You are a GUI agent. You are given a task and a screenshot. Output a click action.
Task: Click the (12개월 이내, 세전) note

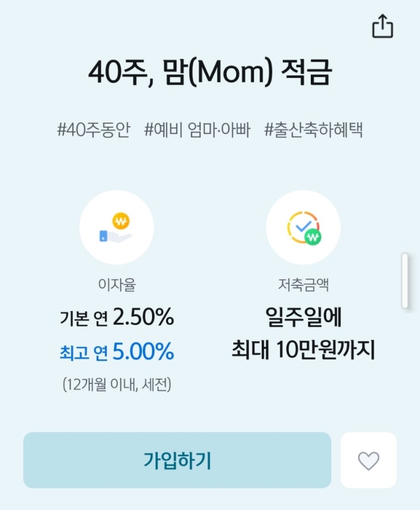click(116, 385)
